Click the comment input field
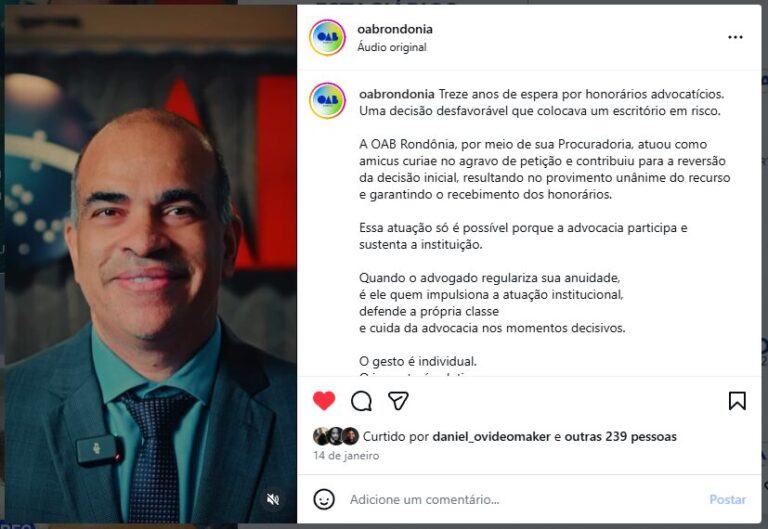The height and width of the screenshot is (529, 768). click(524, 500)
